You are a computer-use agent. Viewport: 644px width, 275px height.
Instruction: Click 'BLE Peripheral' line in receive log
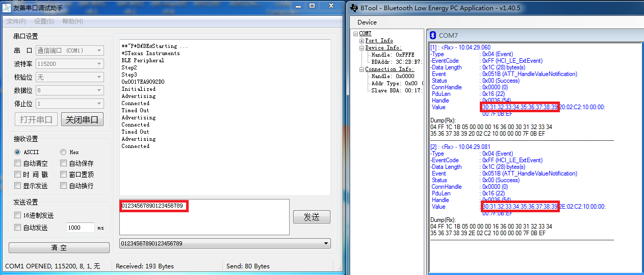(x=143, y=60)
